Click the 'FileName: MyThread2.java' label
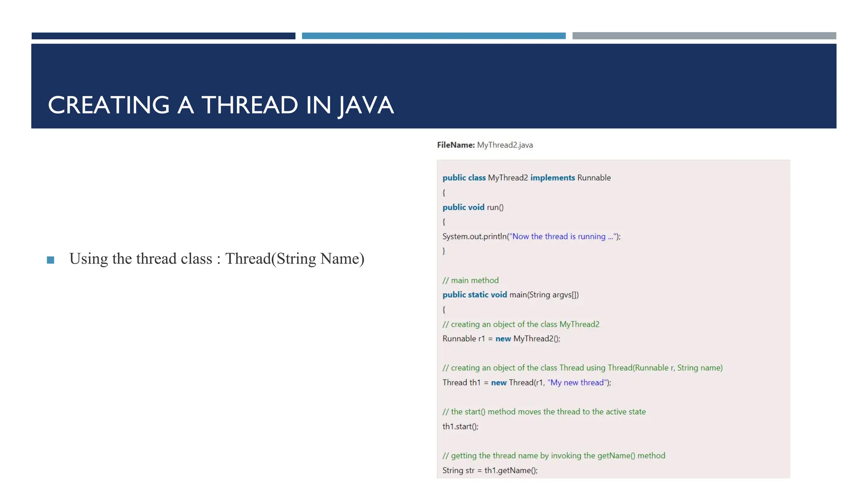This screenshot has width=868, height=488. point(485,145)
